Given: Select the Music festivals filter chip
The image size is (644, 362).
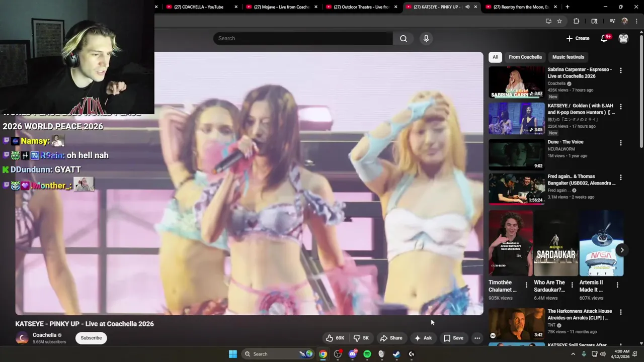Looking at the screenshot, I should coord(568,57).
